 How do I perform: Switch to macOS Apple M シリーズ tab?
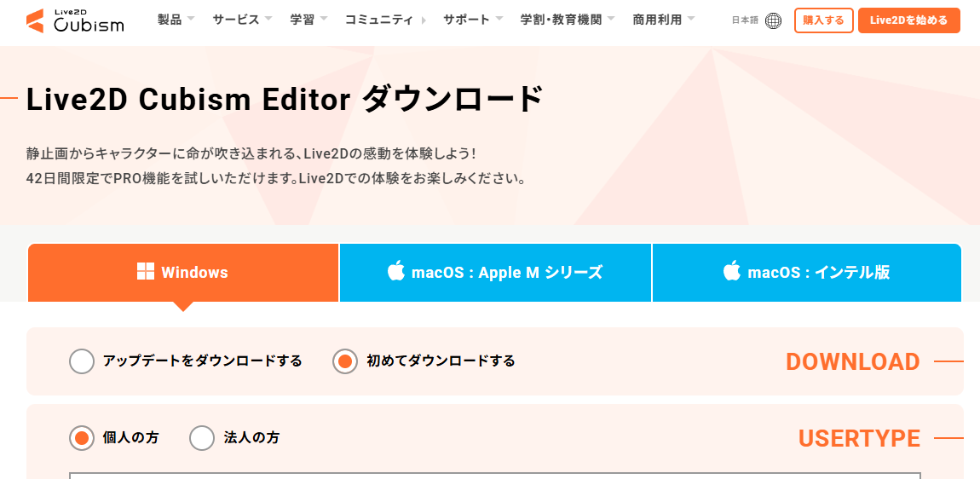pos(495,273)
